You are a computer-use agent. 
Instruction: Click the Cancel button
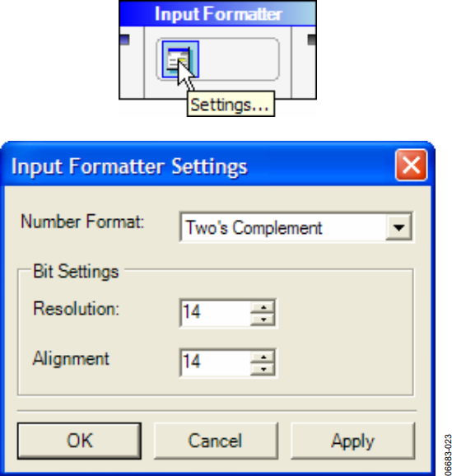tap(216, 441)
